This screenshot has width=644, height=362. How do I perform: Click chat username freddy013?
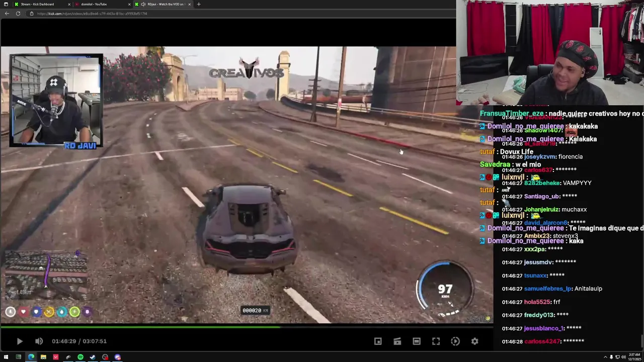(x=539, y=315)
